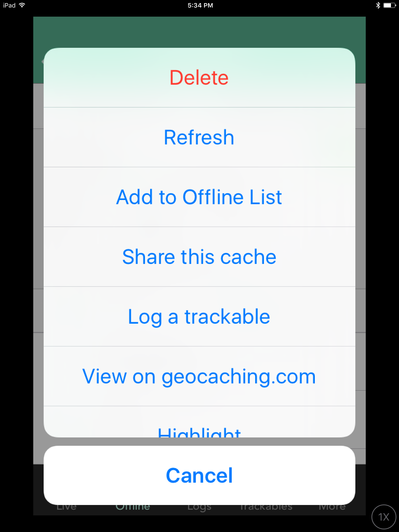The image size is (399, 532).
Task: Tap the Wi-Fi status icon
Action: coord(22,5)
